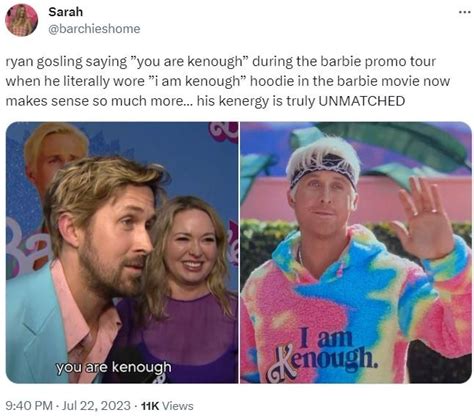Click the pink Barbie logo above the interview
This screenshot has height=418, width=474.
(223, 132)
